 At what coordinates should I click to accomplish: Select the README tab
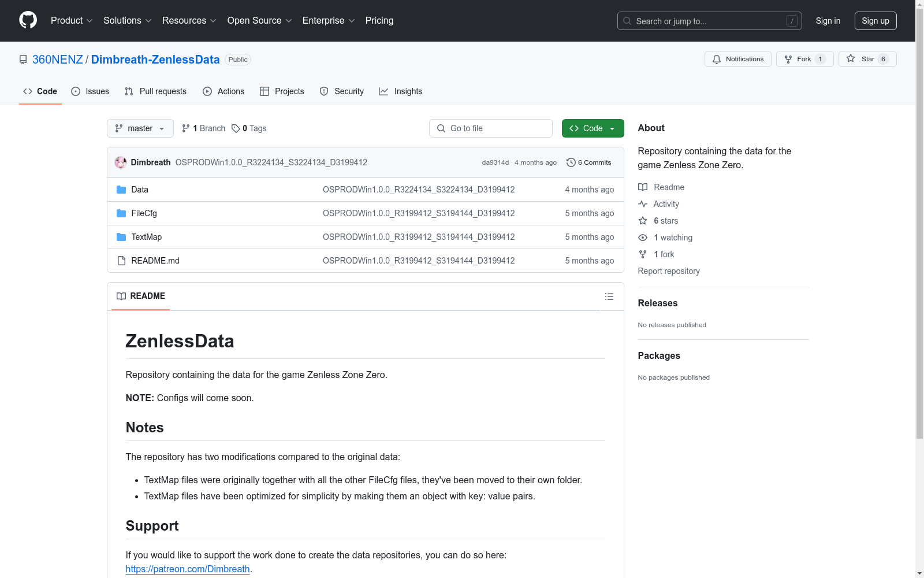(x=141, y=296)
